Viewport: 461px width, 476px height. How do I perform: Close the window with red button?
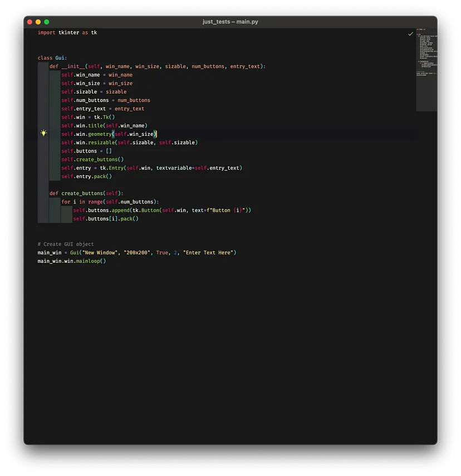click(30, 22)
